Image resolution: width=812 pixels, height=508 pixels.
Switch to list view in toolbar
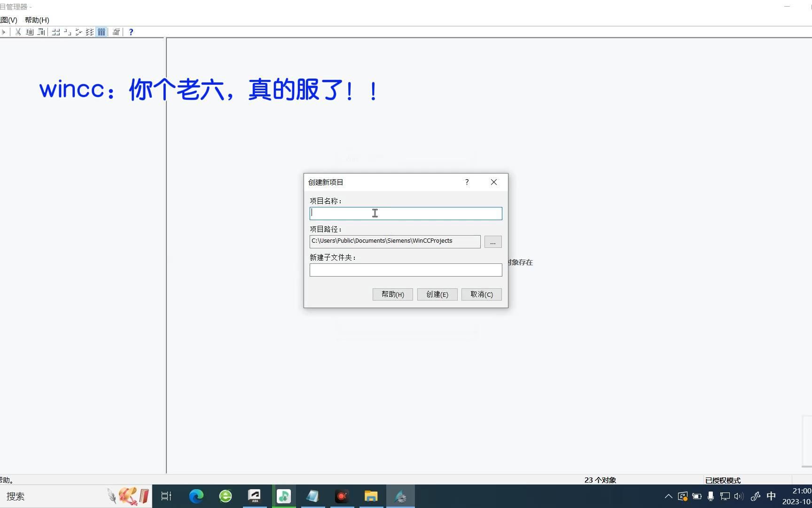(x=78, y=32)
